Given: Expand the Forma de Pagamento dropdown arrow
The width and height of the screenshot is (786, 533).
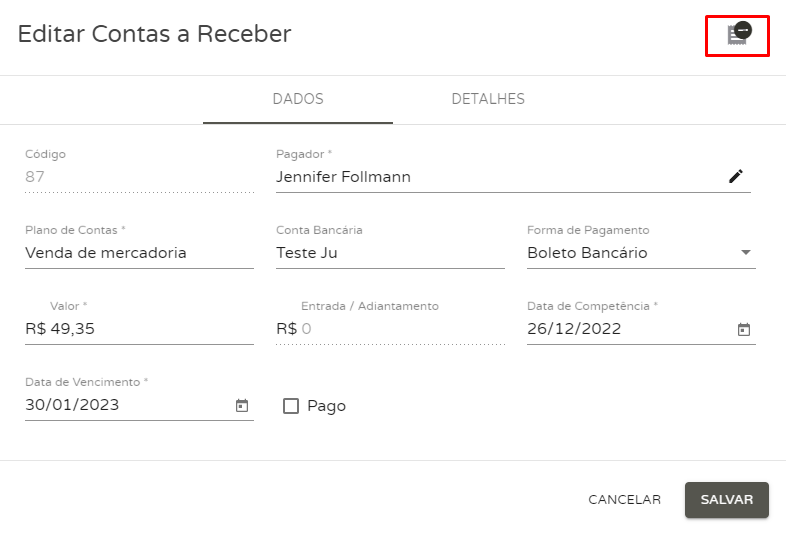Looking at the screenshot, I should (746, 252).
